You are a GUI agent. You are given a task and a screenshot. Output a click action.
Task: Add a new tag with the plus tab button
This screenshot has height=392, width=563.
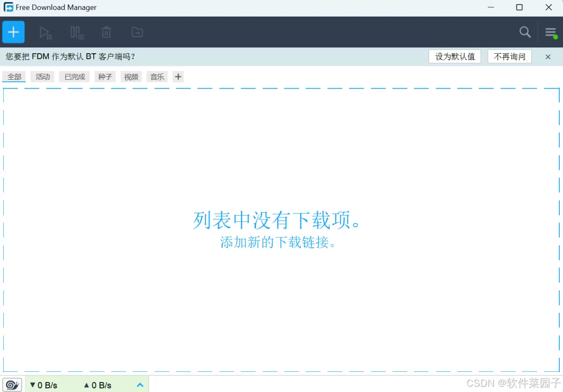coord(178,77)
